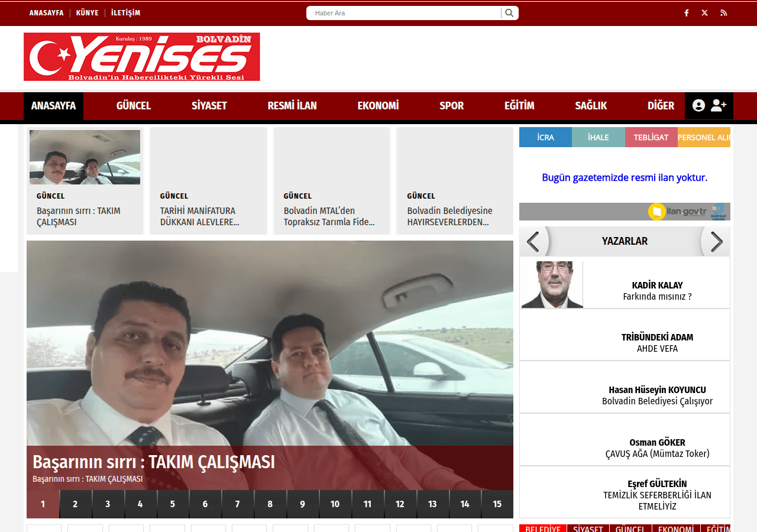
Task: Open the EKONOMİ menu item
Action: click(378, 106)
